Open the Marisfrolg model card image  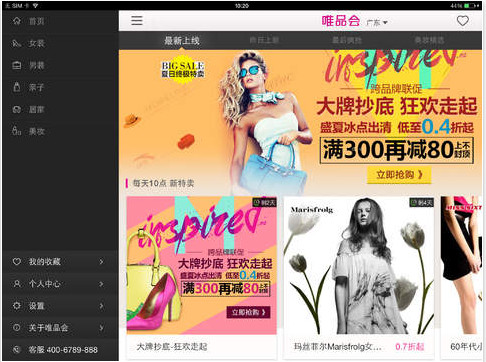(x=358, y=265)
